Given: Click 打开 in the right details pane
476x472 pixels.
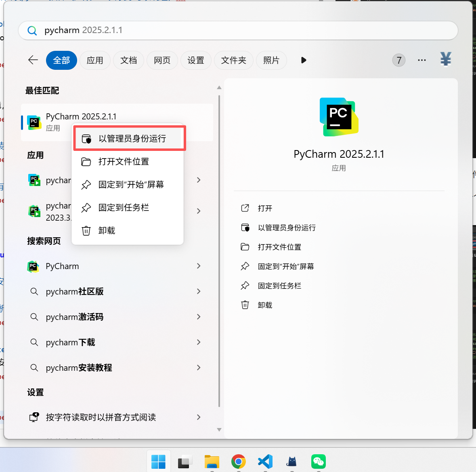Looking at the screenshot, I should 265,208.
